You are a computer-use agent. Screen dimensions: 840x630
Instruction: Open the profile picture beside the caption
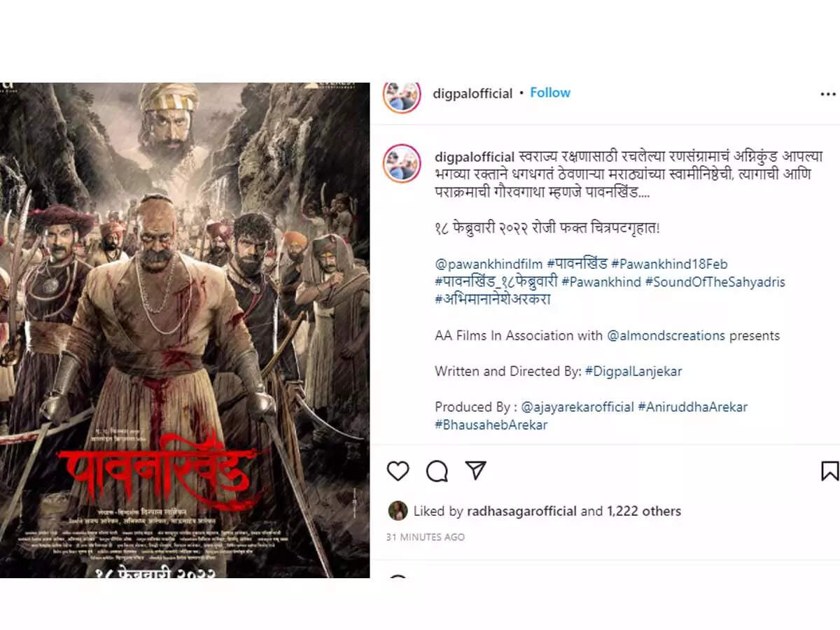coord(402,163)
